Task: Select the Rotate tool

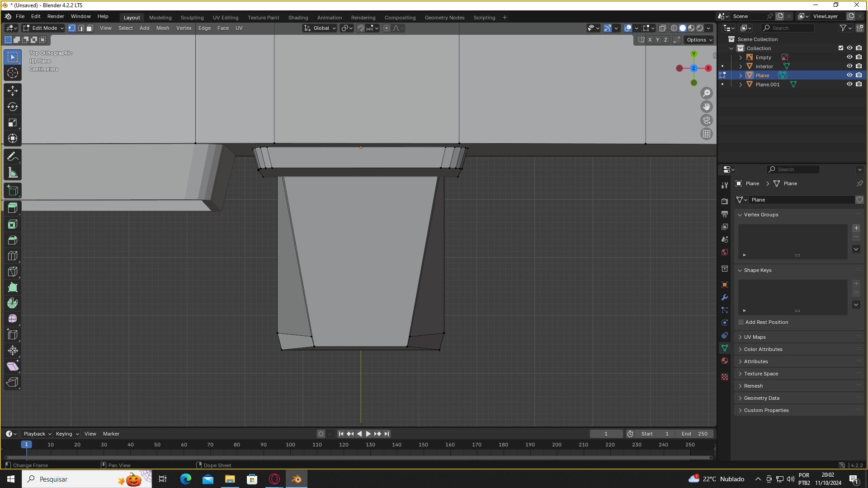Action: 13,107
